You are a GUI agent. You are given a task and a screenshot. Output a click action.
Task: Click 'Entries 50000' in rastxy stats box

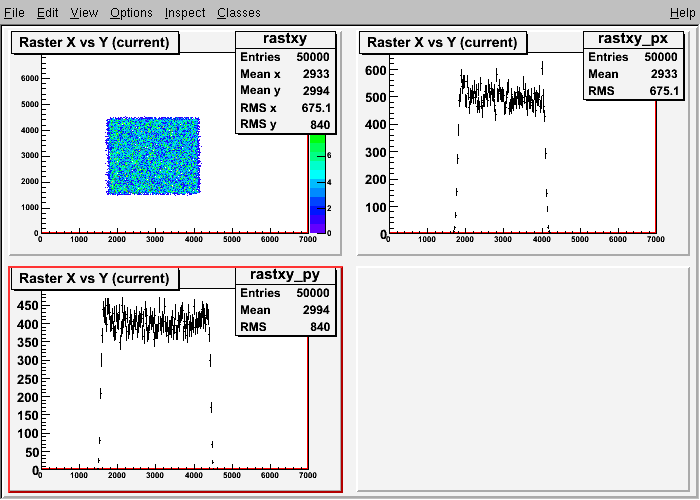285,57
